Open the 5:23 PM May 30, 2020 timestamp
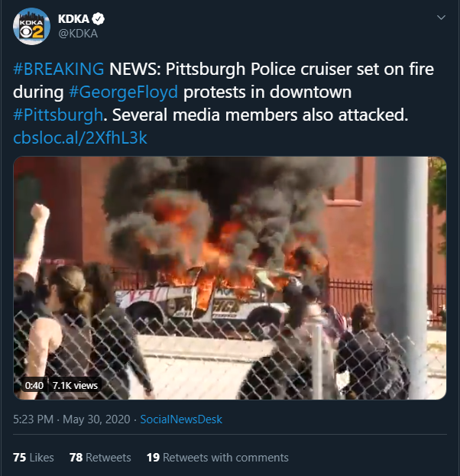Image resolution: width=460 pixels, height=476 pixels. (72, 419)
